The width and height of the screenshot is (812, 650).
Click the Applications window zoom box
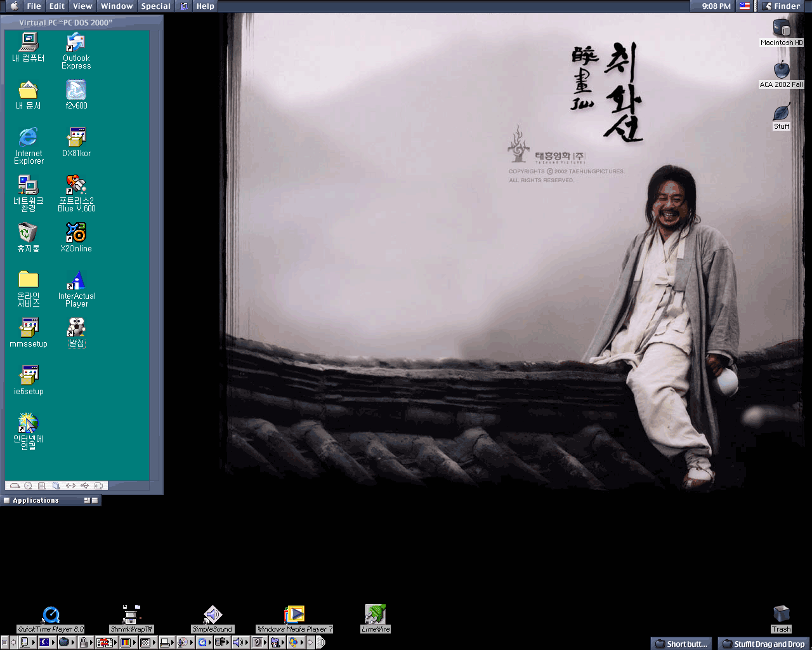pos(87,500)
